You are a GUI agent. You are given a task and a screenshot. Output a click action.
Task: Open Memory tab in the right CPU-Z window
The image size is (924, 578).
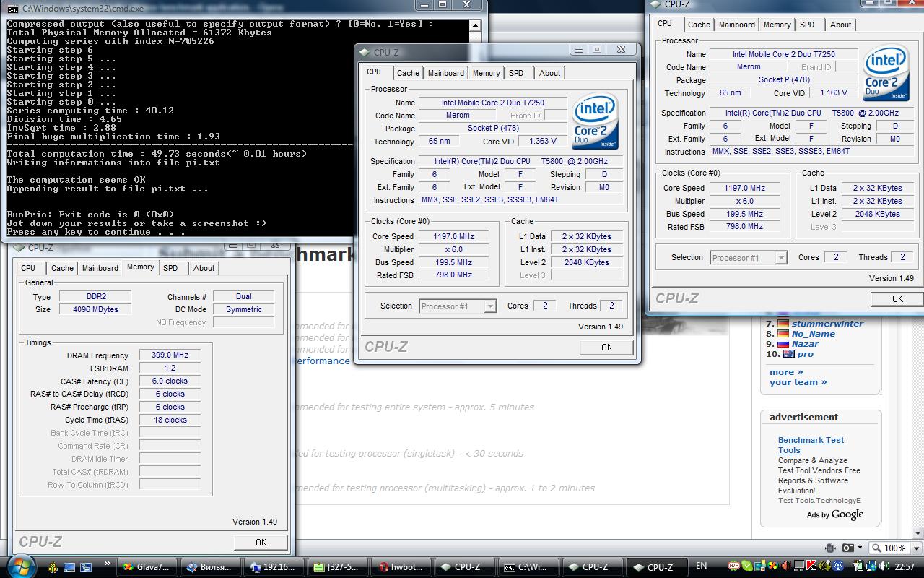(777, 25)
